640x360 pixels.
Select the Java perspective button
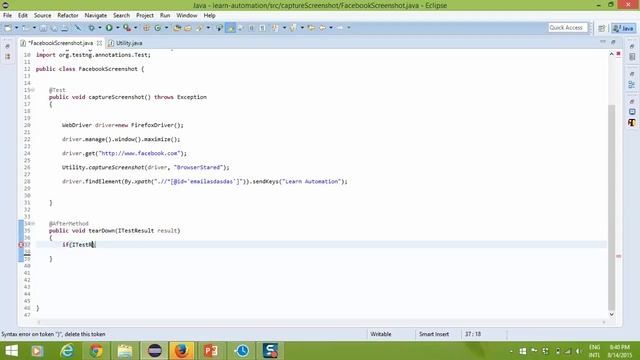[624, 28]
